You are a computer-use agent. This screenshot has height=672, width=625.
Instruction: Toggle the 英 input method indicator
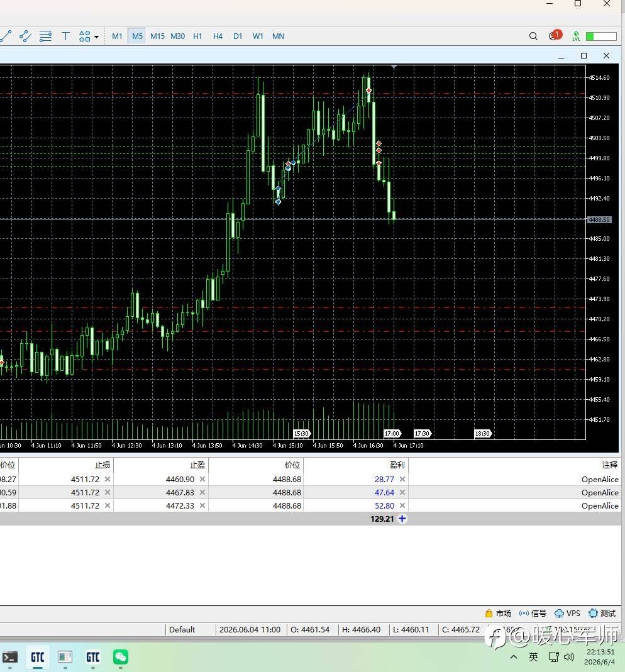533,656
